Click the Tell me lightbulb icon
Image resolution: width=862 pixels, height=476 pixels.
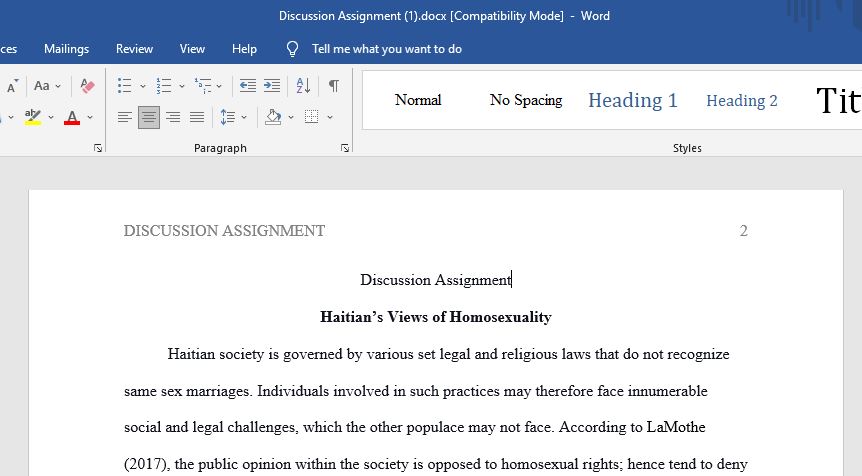292,49
